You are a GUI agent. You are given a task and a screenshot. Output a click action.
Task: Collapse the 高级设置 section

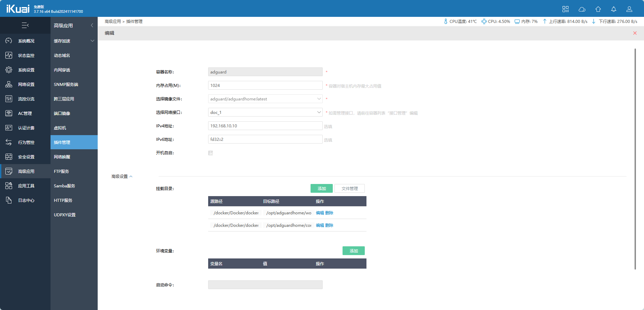tap(122, 177)
